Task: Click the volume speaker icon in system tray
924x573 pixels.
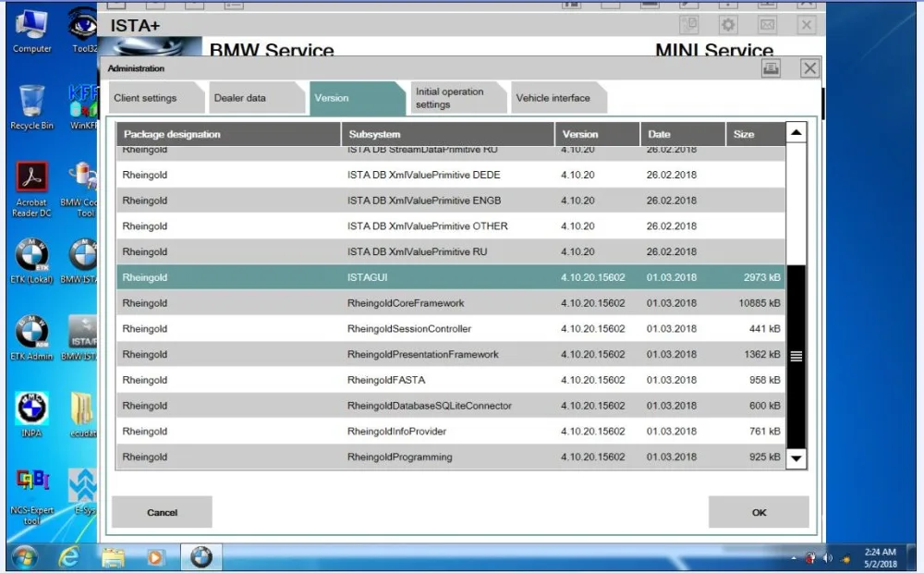Action: 827,557
